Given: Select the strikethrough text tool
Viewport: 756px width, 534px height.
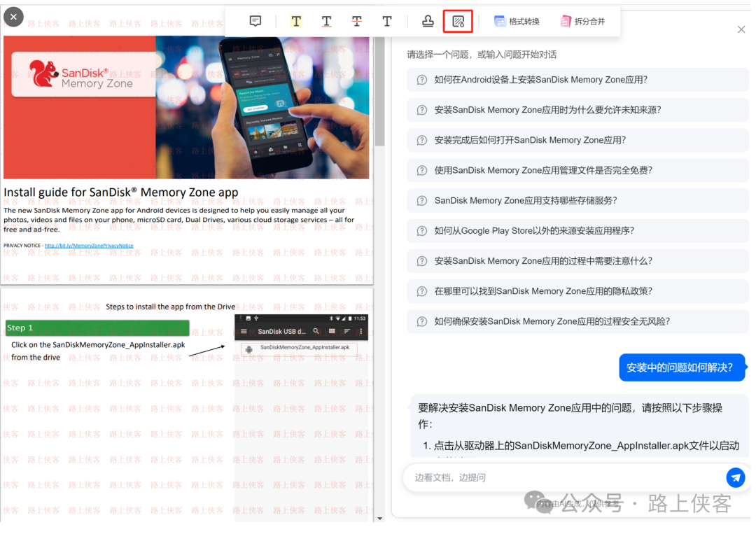Looking at the screenshot, I should 357,21.
